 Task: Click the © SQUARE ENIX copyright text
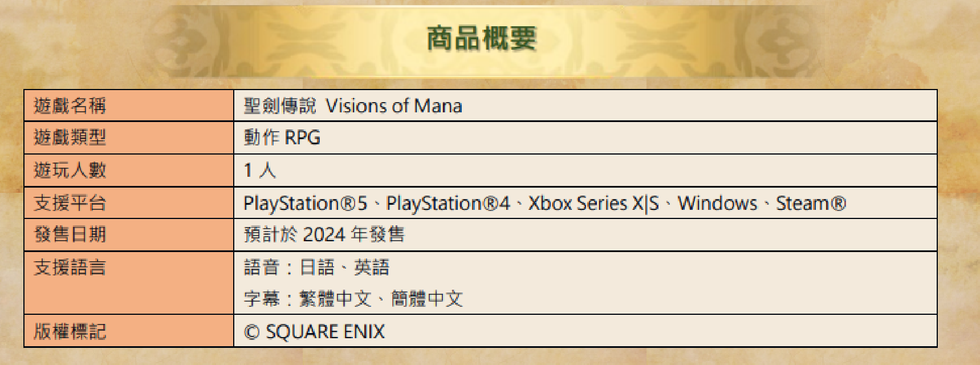[x=315, y=331]
